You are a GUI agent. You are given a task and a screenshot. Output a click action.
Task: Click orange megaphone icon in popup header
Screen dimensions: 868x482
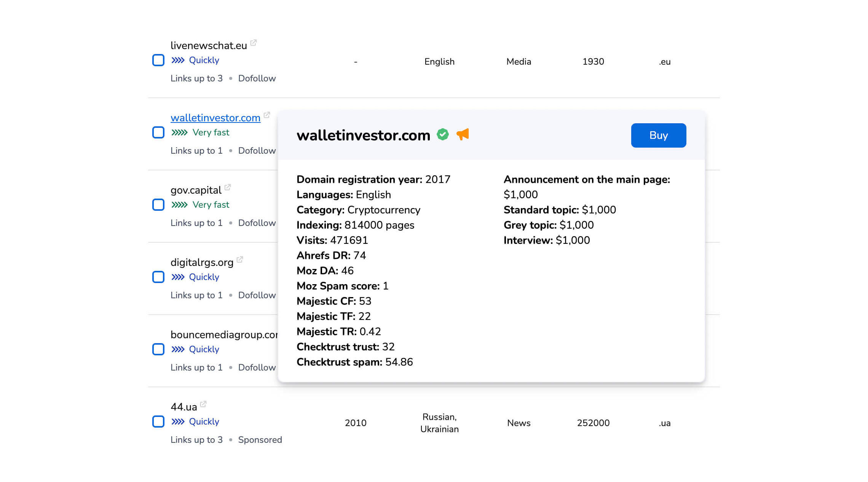[463, 134]
